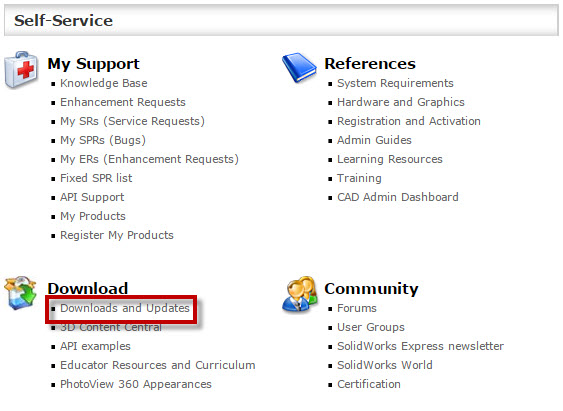
Task: Click the Download section globe arrow icon
Action: pos(20,293)
